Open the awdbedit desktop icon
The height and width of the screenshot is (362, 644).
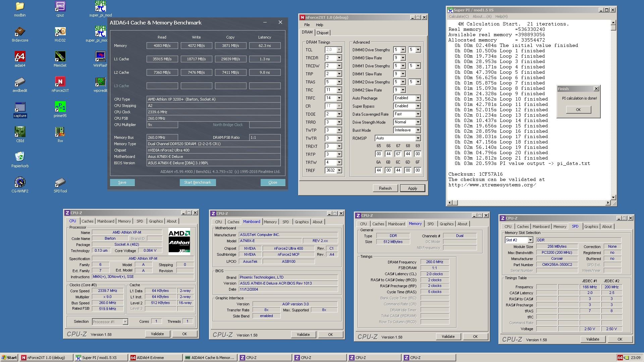click(x=20, y=84)
